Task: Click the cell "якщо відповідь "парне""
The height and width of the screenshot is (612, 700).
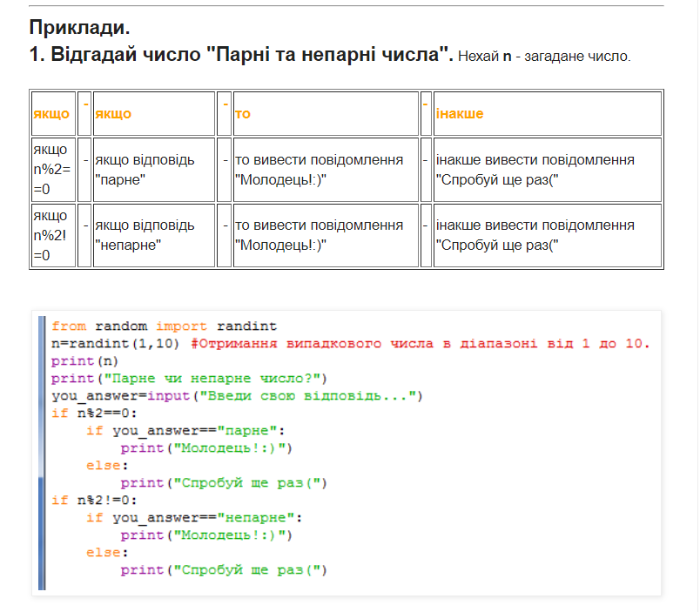Action: [x=139, y=169]
